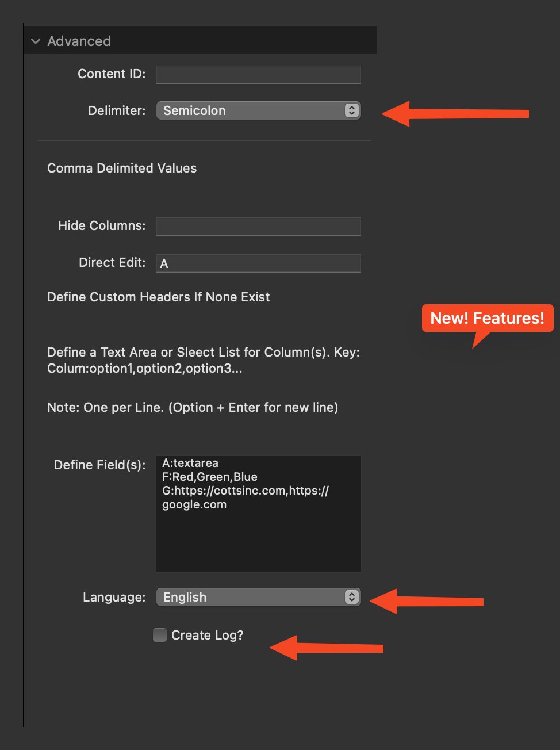Image resolution: width=560 pixels, height=750 pixels.
Task: Click into the Content ID field
Action: (258, 74)
